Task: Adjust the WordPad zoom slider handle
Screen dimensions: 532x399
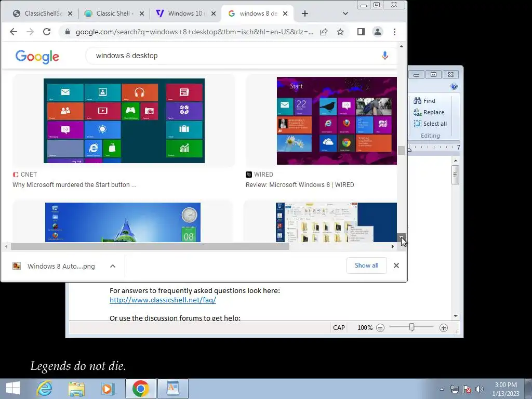Action: (411, 327)
